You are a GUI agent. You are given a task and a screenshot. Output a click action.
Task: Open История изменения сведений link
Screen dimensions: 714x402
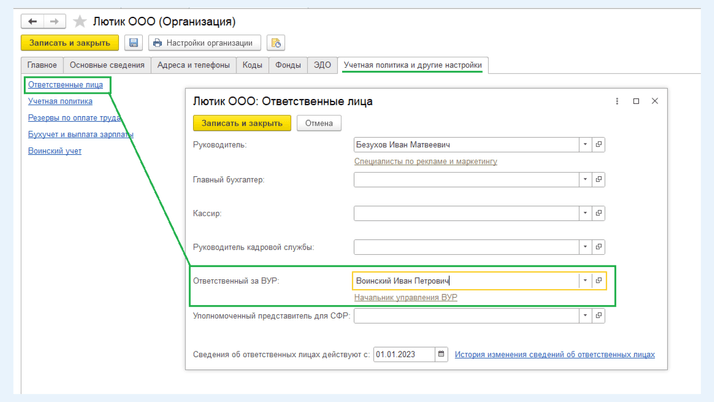pyautogui.click(x=554, y=354)
